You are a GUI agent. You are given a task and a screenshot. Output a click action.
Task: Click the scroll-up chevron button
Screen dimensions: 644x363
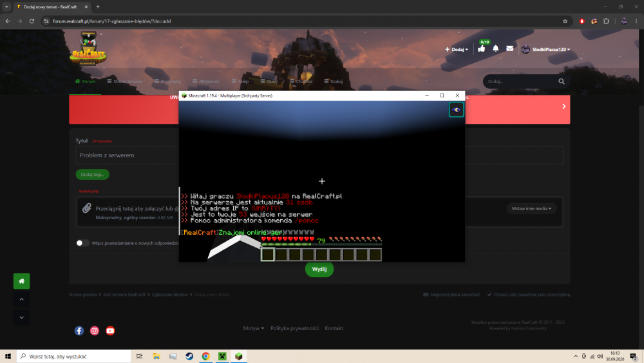pyautogui.click(x=21, y=299)
